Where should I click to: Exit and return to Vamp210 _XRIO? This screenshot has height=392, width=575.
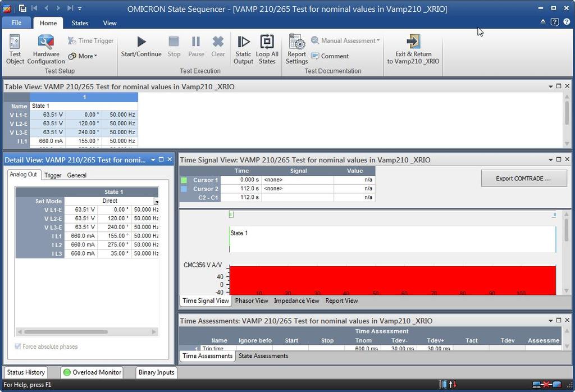tap(413, 49)
